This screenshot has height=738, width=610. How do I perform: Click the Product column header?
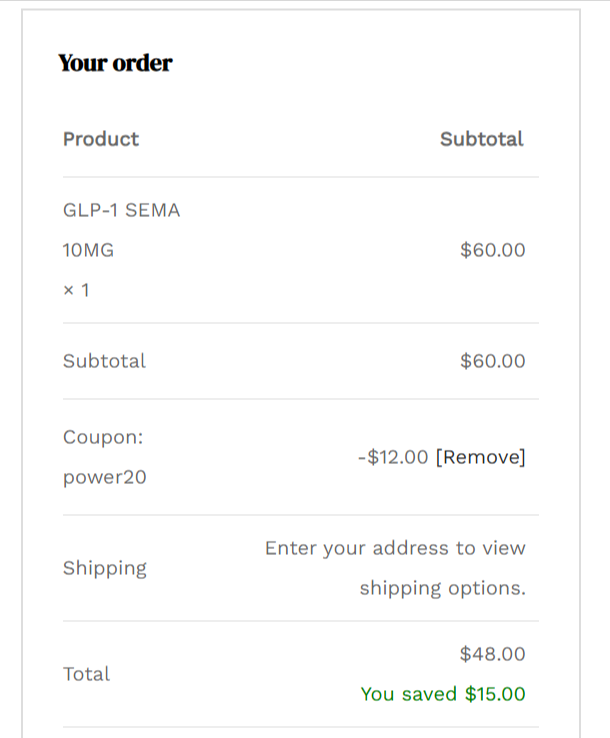coord(101,139)
